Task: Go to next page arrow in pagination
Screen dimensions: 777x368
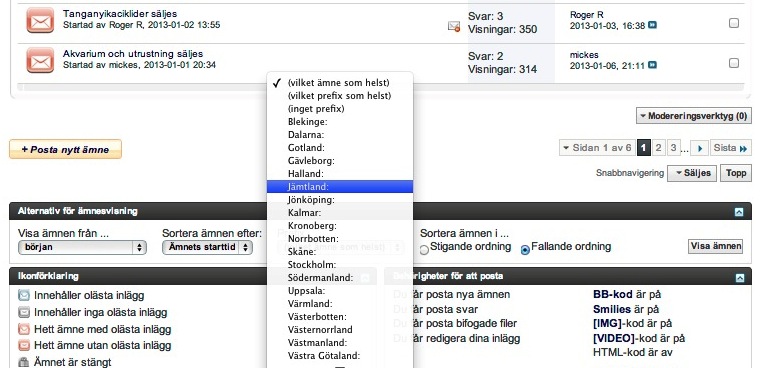Action: (700, 148)
